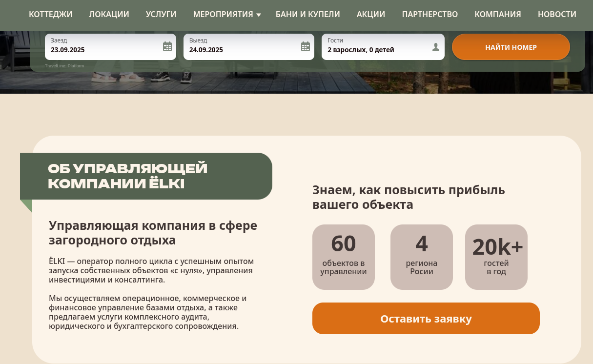593x364 pixels.
Task: Expand the МЕРОПРИЯТИЯ dropdown arrow
Action: (x=259, y=14)
